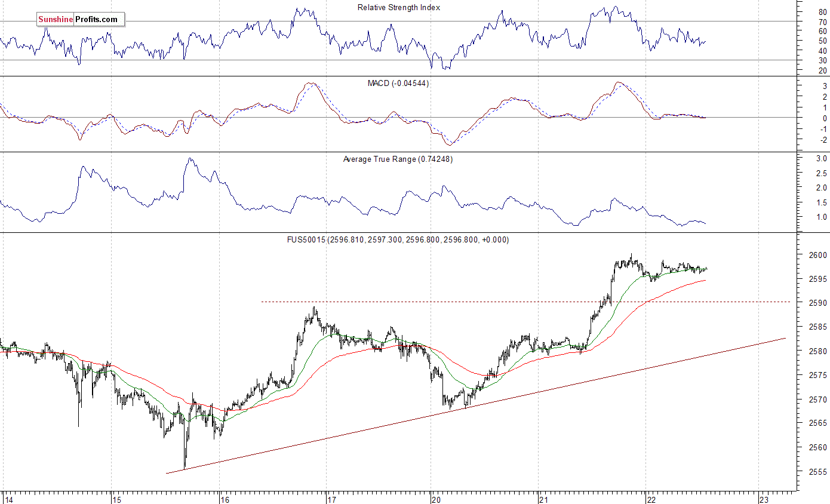Select the RSI axis value 50
The image size is (830, 504).
823,41
